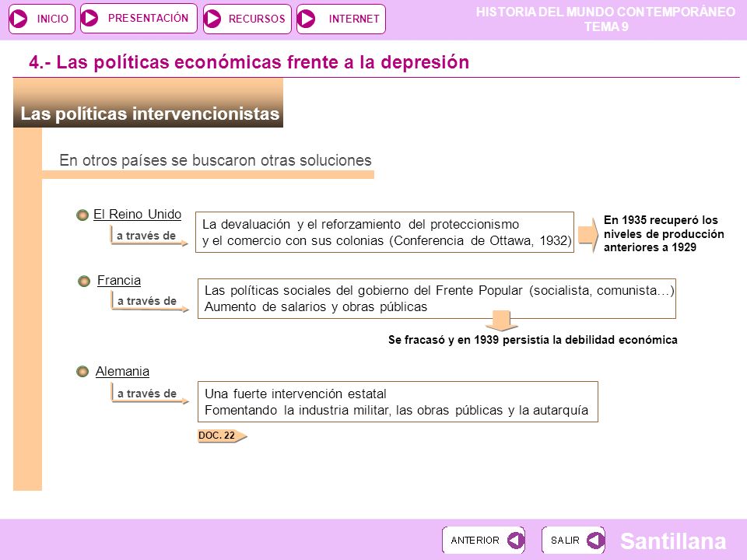
Task: Click the 'TEMA 9' header text
Action: tap(606, 26)
